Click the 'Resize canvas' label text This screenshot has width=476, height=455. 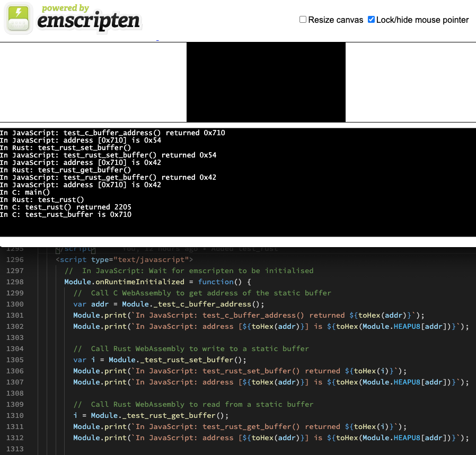[x=336, y=20]
